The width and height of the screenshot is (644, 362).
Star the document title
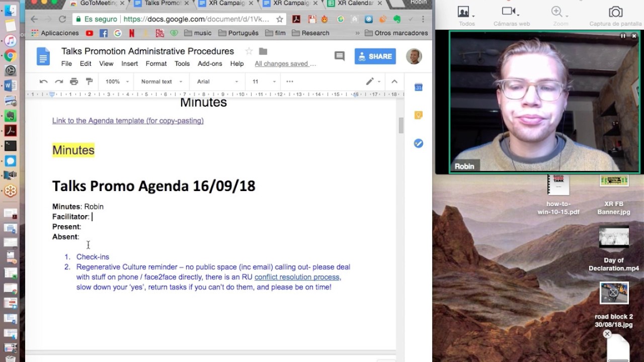249,51
